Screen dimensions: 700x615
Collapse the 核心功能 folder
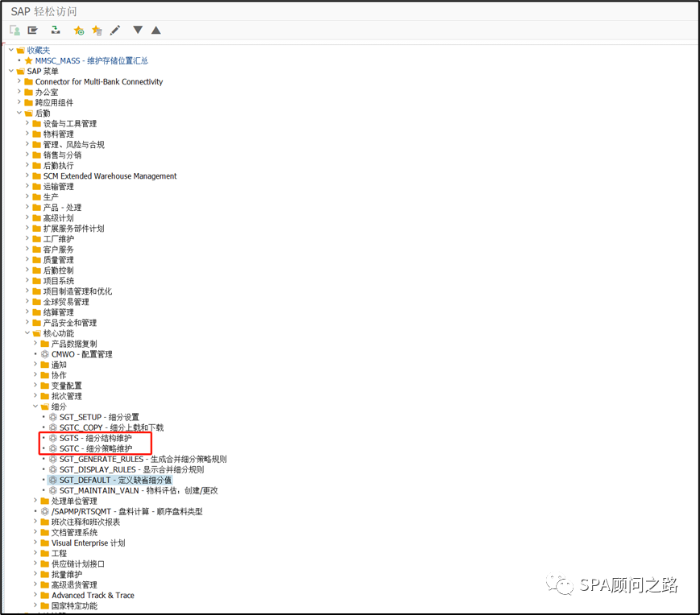click(x=27, y=332)
